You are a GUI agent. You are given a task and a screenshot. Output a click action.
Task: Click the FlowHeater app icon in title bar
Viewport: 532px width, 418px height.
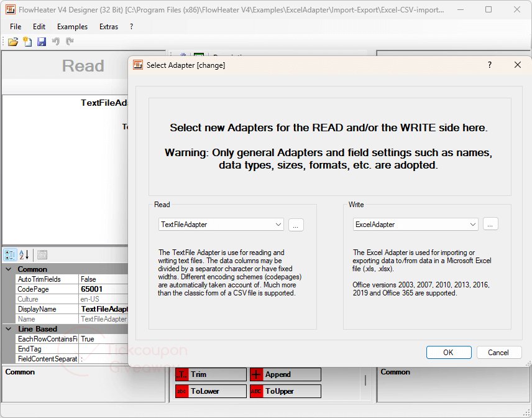[x=10, y=9]
